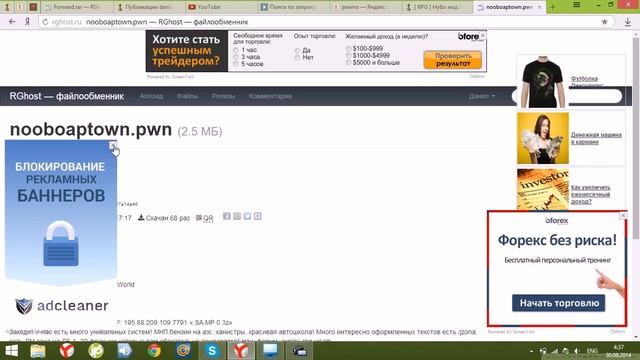Screen dimensions: 640x360
Task: Close the adcleaner banner with X
Action: click(x=113, y=145)
